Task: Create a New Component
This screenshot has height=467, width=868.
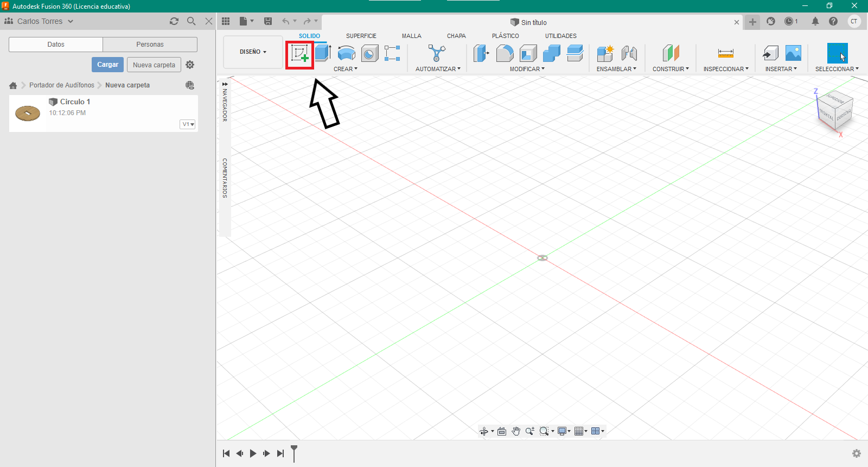Action: (605, 53)
